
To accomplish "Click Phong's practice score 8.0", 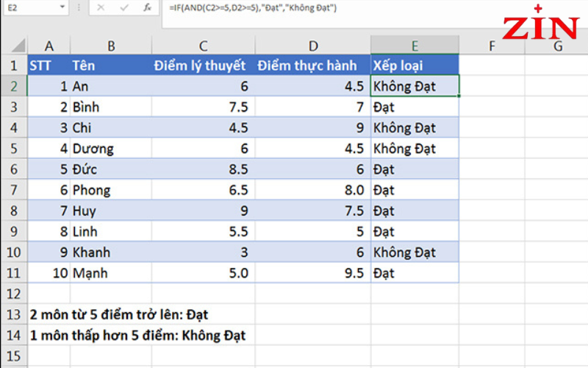I will 313,190.
